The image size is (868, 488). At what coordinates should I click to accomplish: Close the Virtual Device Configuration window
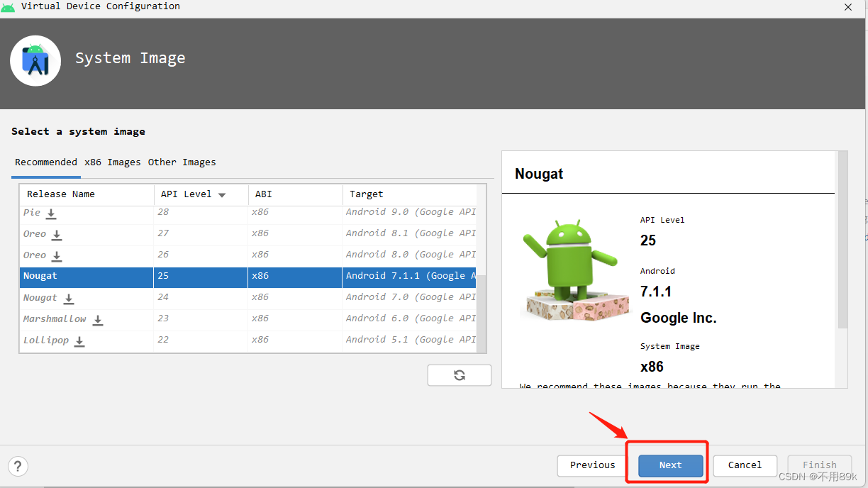848,7
